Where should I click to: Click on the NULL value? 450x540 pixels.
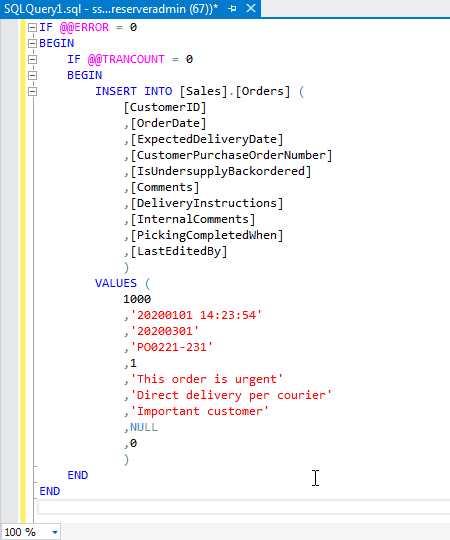pos(144,427)
